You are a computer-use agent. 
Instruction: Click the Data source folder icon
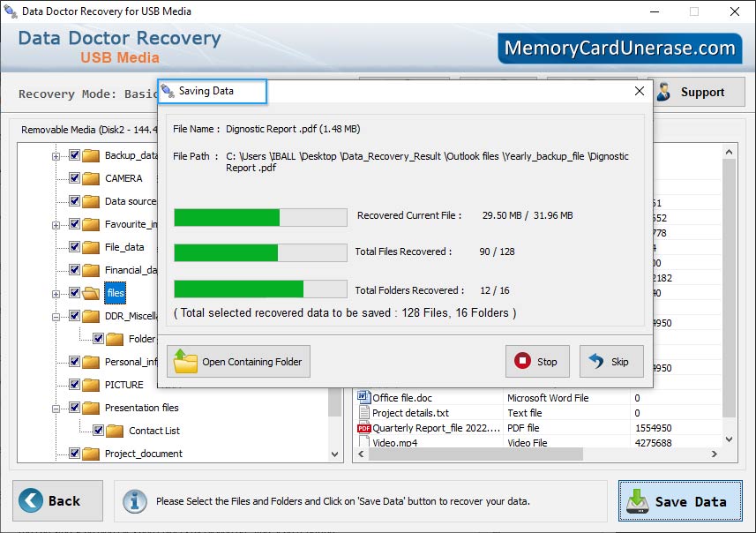[91, 201]
